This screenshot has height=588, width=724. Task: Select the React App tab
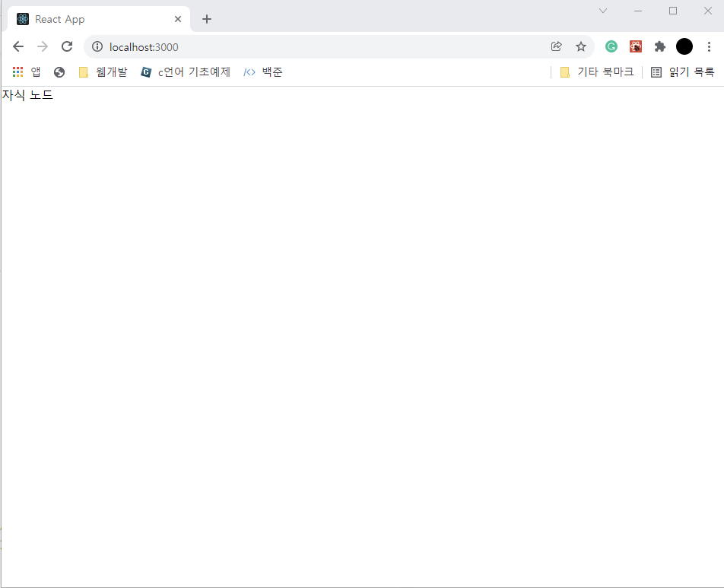coord(99,19)
